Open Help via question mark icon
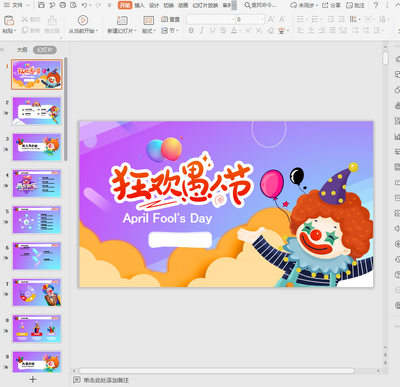 click(x=376, y=5)
